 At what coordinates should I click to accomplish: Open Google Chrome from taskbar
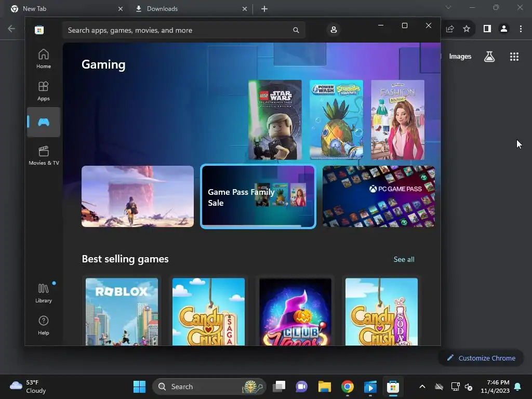pos(348,387)
